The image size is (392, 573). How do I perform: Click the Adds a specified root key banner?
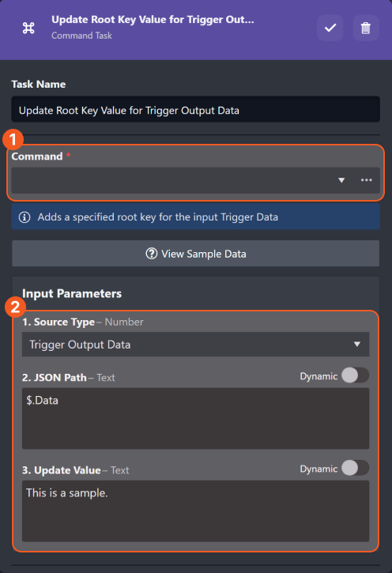(195, 217)
